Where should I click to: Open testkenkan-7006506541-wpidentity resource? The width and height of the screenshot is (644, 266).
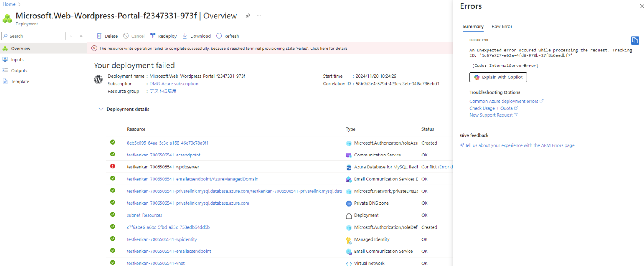coord(162,239)
